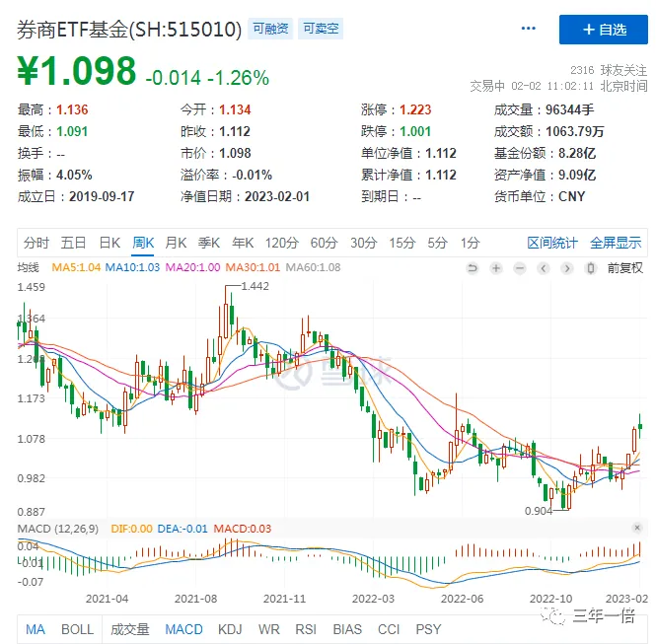Click the MA5:1.04 moving average label
656x644 pixels.
pyautogui.click(x=76, y=267)
